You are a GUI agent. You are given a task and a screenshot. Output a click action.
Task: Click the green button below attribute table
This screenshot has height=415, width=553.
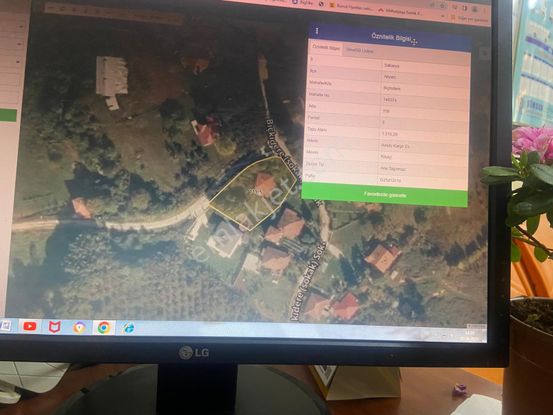pos(385,195)
